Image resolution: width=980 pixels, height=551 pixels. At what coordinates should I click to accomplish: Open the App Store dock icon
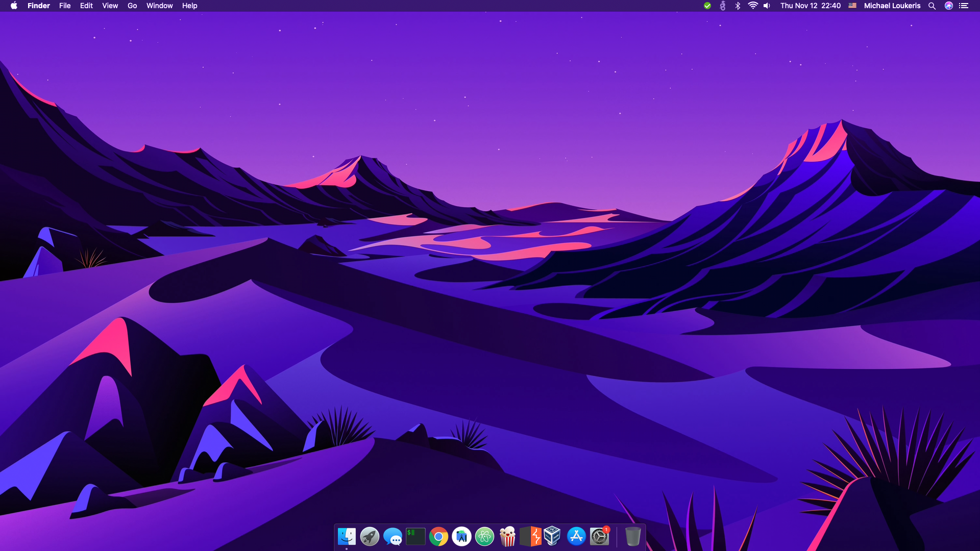[576, 537]
